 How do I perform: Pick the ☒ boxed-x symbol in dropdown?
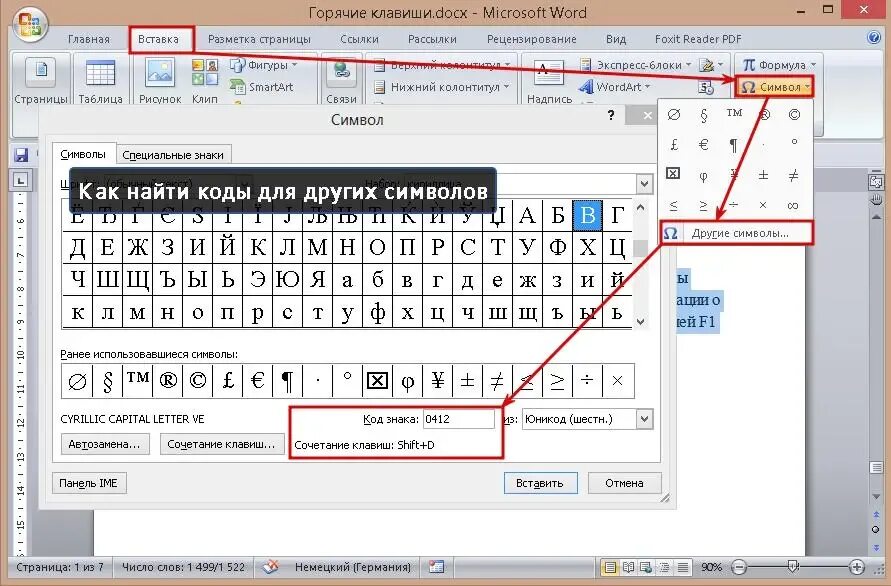coord(673,174)
